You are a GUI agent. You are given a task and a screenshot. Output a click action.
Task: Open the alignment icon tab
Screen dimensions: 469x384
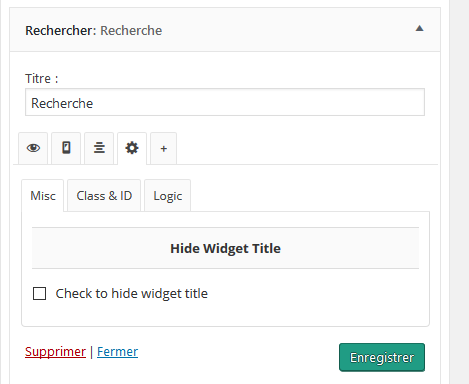click(99, 148)
